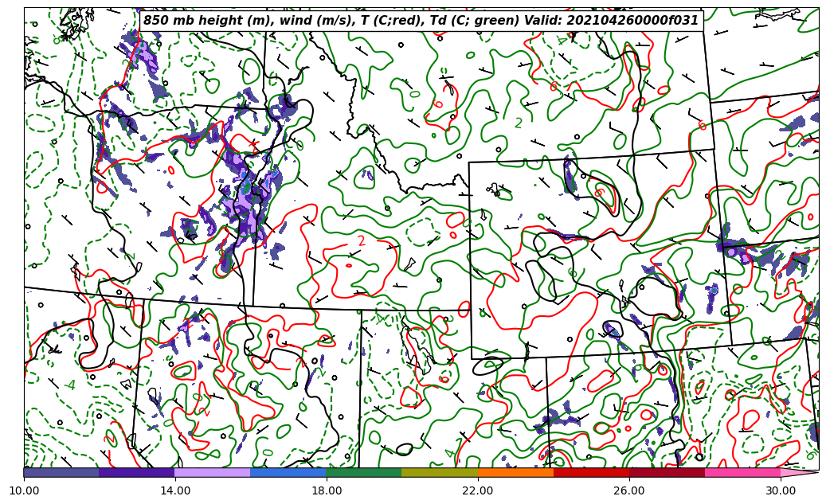826x504 pixels.
Task: Click the dark maroon colorbar segment
Action: coord(667,473)
